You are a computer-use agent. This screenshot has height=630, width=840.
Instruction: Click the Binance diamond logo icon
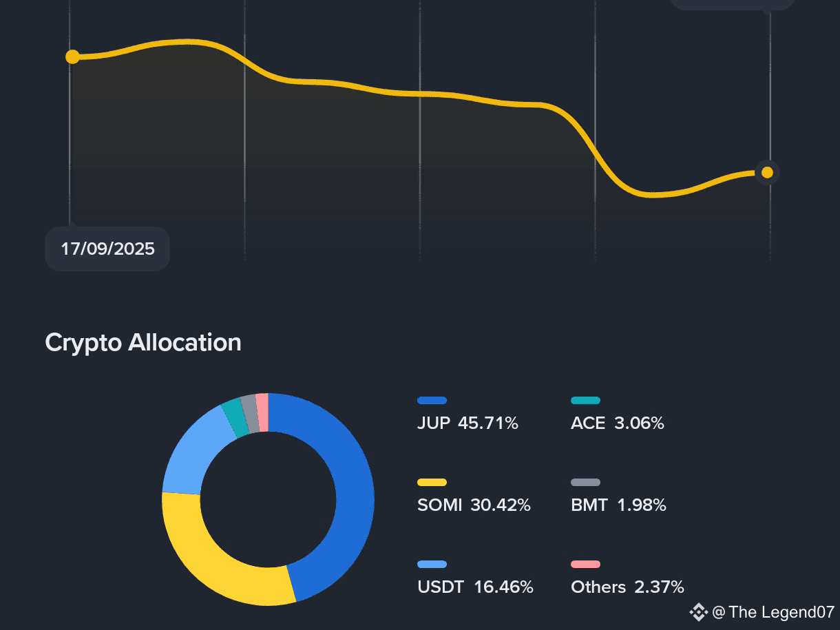click(x=699, y=610)
